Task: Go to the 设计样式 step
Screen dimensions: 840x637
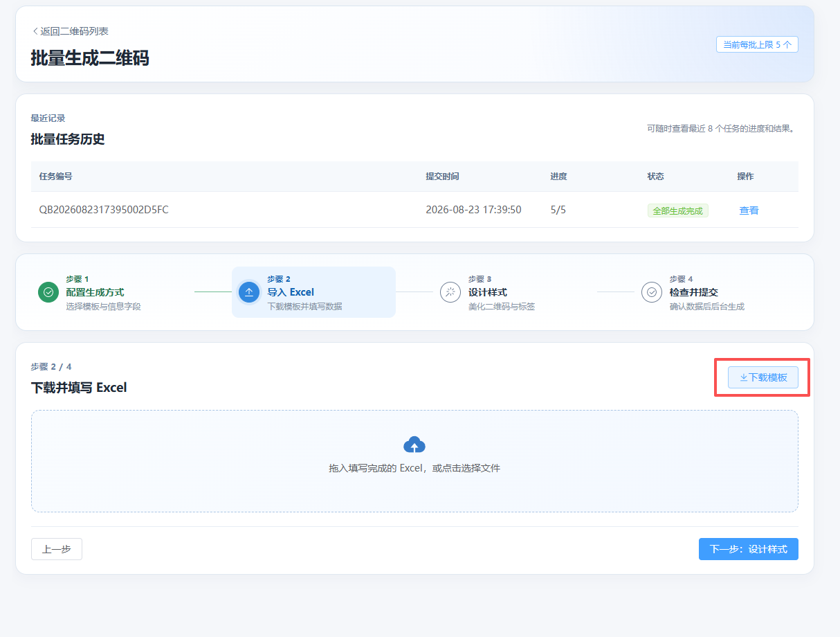Action: click(x=488, y=292)
